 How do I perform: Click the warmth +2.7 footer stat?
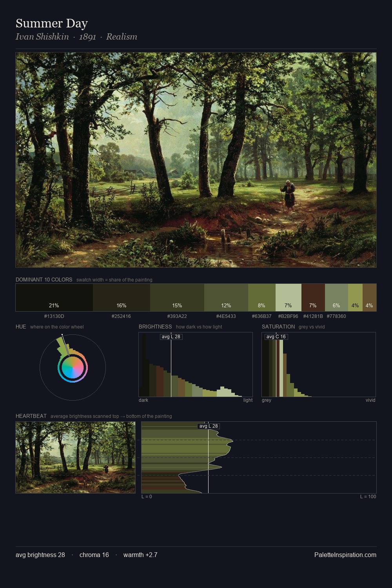click(x=140, y=555)
